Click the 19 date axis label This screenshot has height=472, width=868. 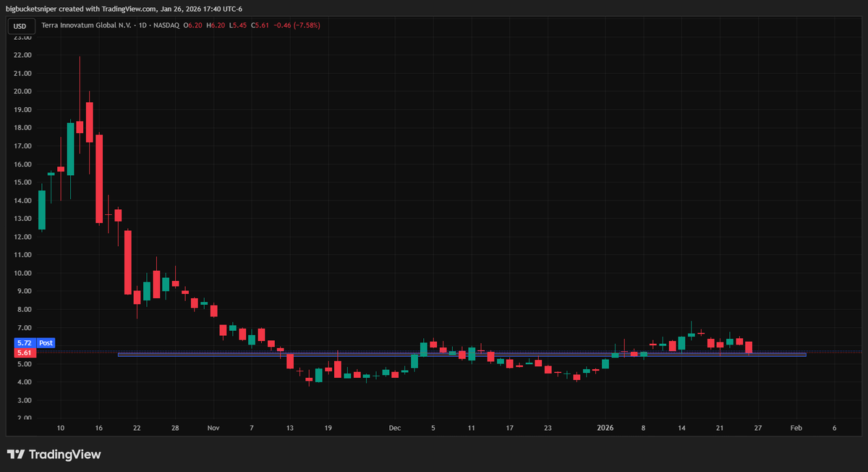coord(328,428)
